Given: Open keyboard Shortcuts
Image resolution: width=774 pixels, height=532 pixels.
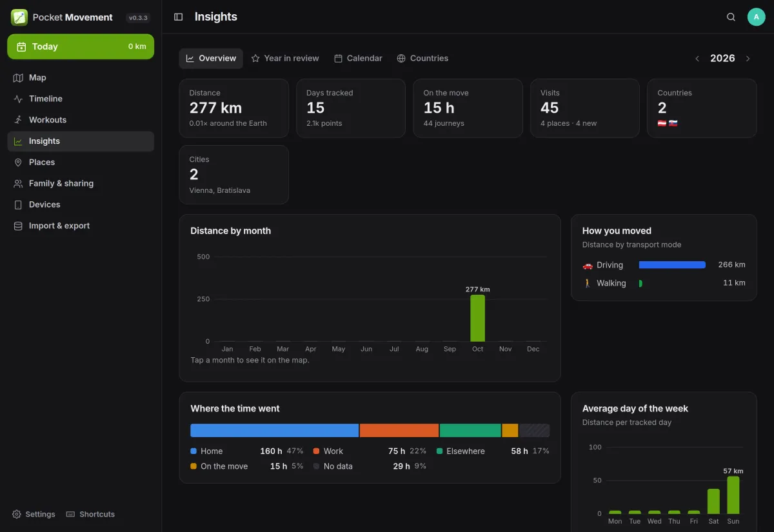Looking at the screenshot, I should tap(90, 514).
